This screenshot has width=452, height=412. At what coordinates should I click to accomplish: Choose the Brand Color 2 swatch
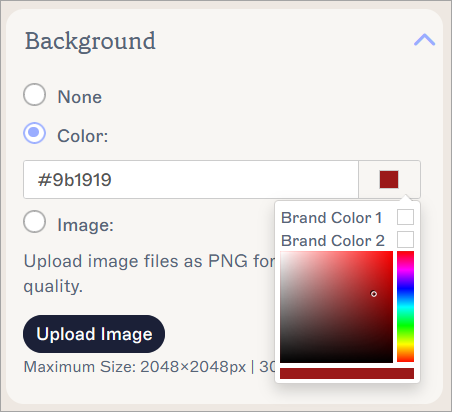pyautogui.click(x=405, y=239)
